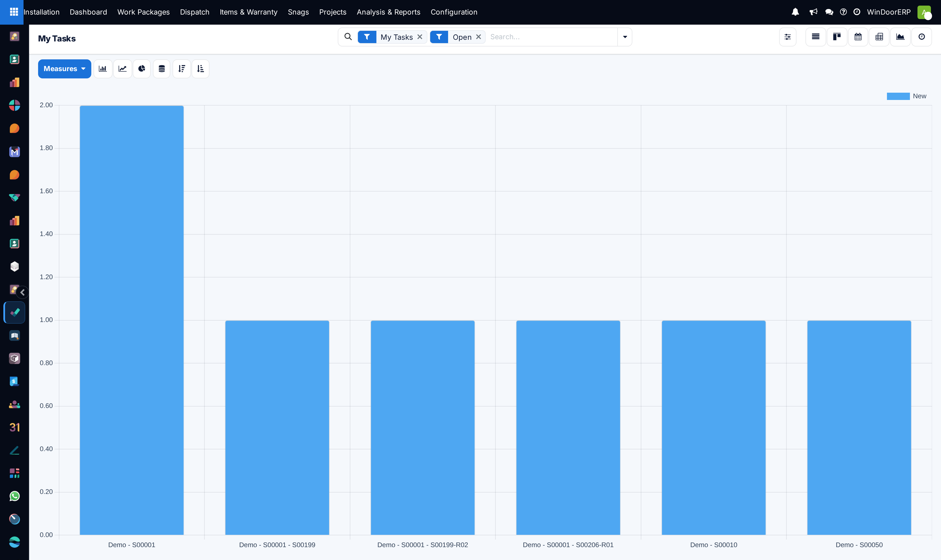The width and height of the screenshot is (941, 560).
Task: Toggle the New series in legend
Action: (x=906, y=96)
